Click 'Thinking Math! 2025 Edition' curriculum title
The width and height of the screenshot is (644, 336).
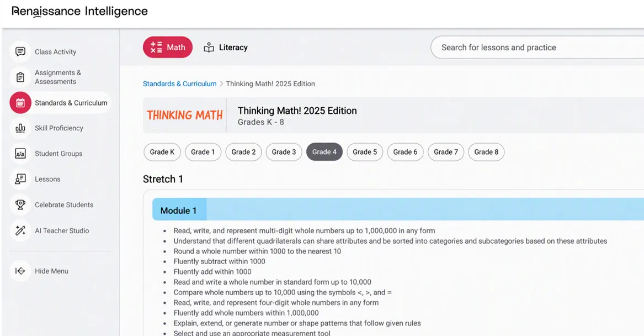[x=297, y=111]
